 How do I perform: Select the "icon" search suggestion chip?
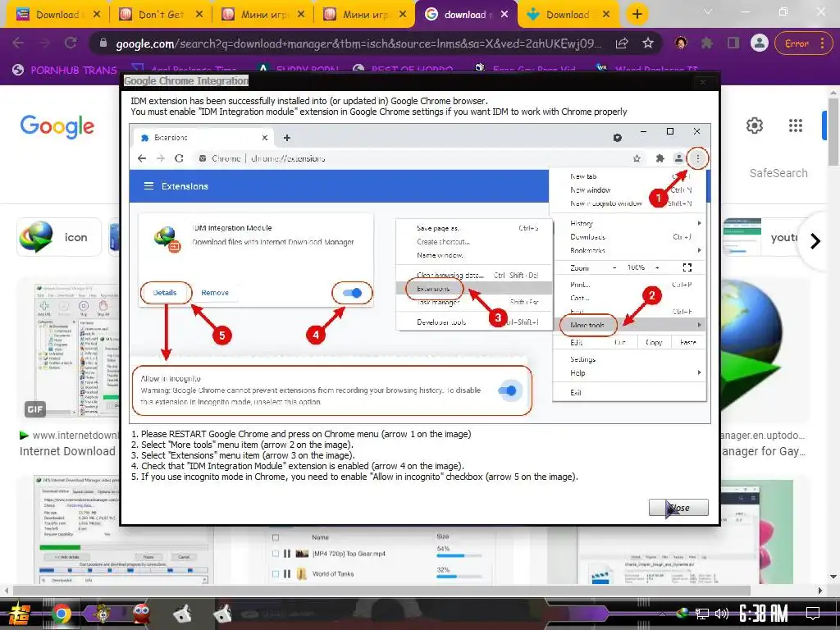click(59, 237)
